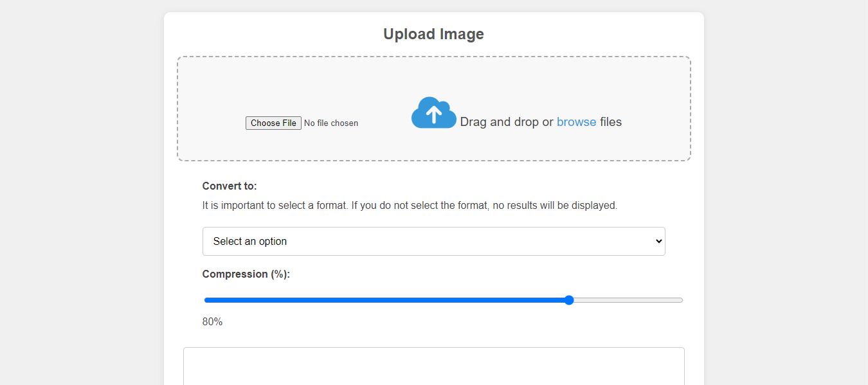Click the "80%" compression value label

[x=212, y=321]
